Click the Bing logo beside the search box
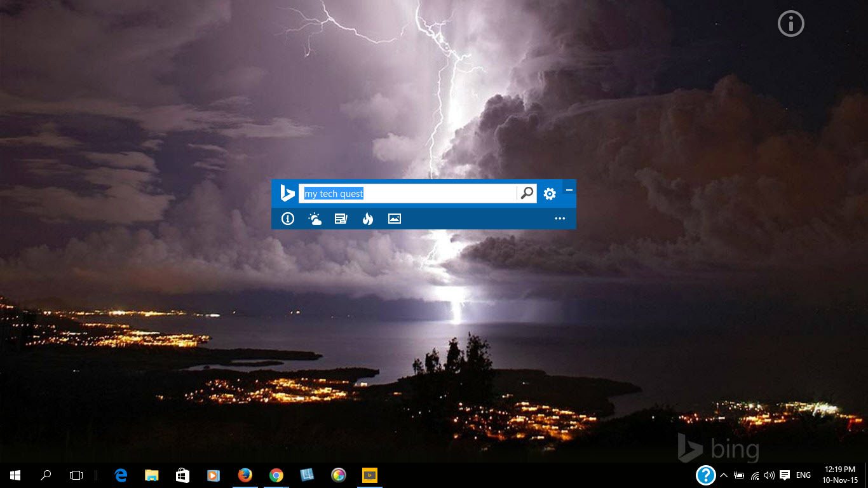Screen dimensions: 868x488 [x=288, y=193]
